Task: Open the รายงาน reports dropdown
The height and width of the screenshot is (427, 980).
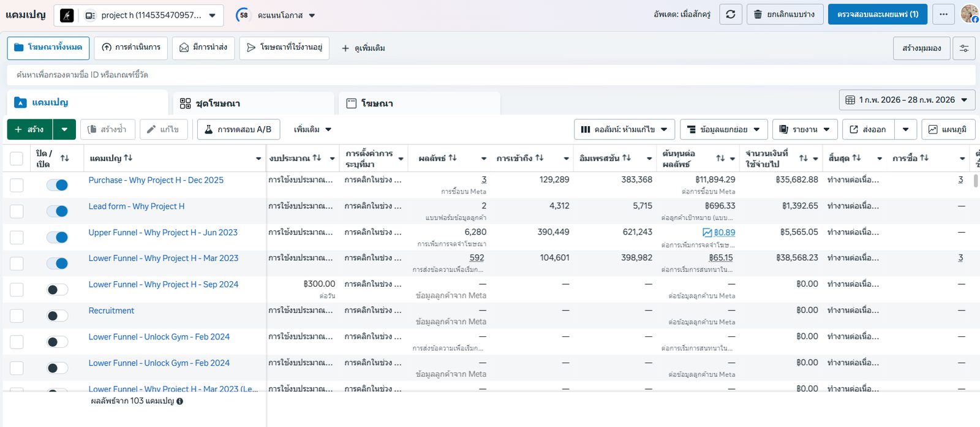Action: 805,129
